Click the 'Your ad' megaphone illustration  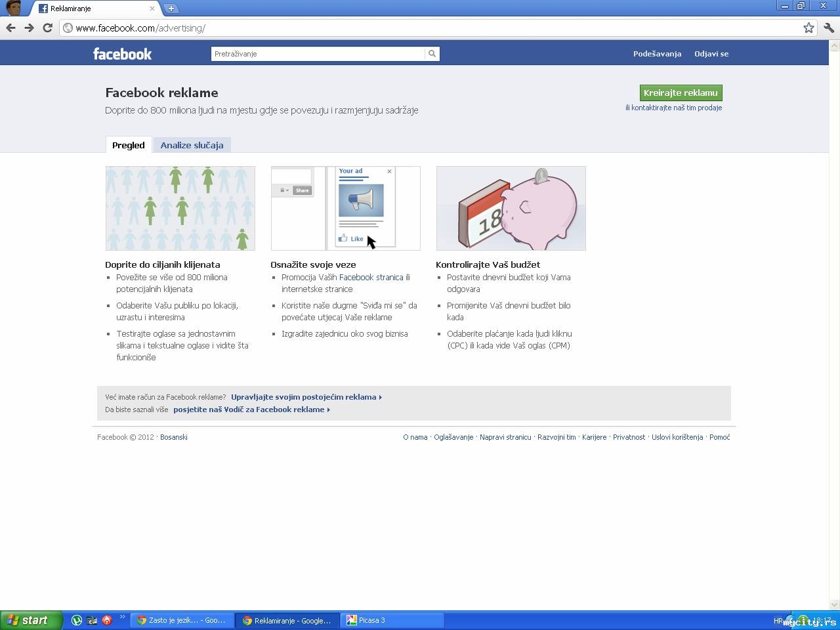346,208
